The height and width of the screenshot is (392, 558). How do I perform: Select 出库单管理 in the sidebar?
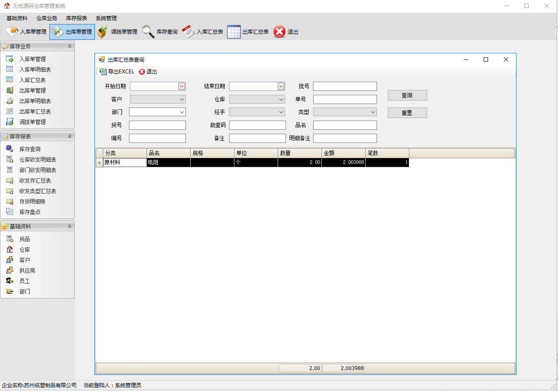coord(32,90)
